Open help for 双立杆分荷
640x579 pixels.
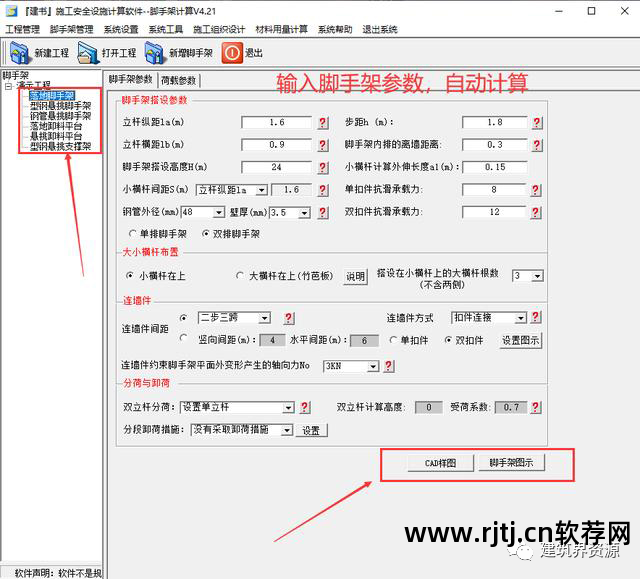point(305,407)
